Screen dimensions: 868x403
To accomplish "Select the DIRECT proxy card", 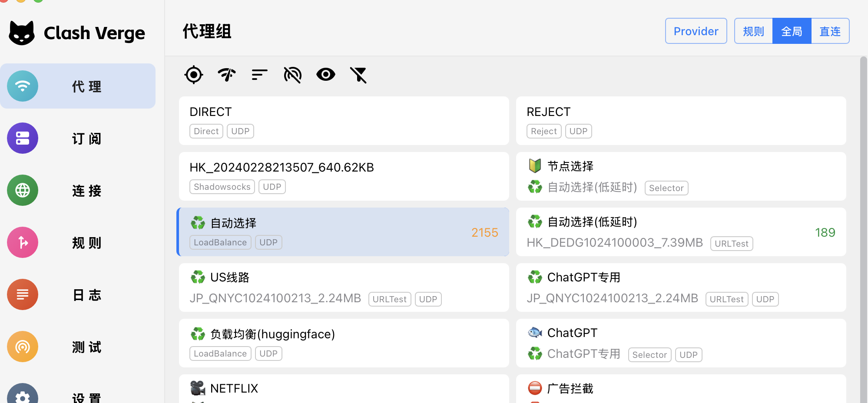I will click(x=344, y=121).
